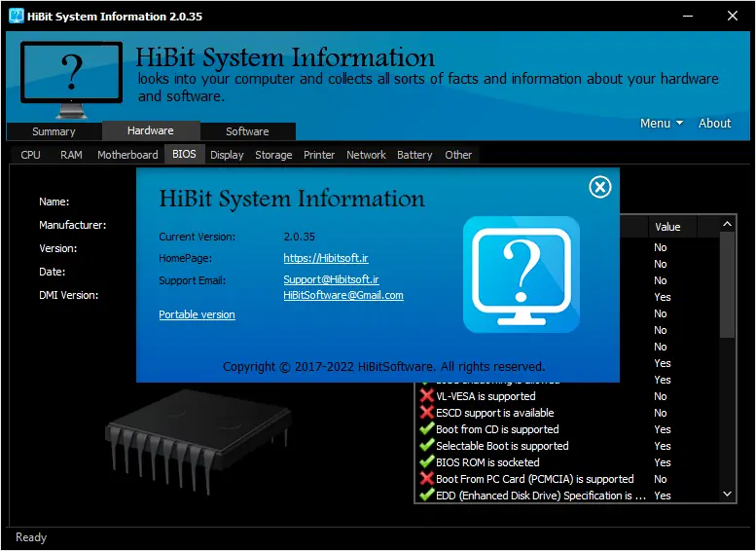Minimize the HiBit System Information window

pos(688,16)
